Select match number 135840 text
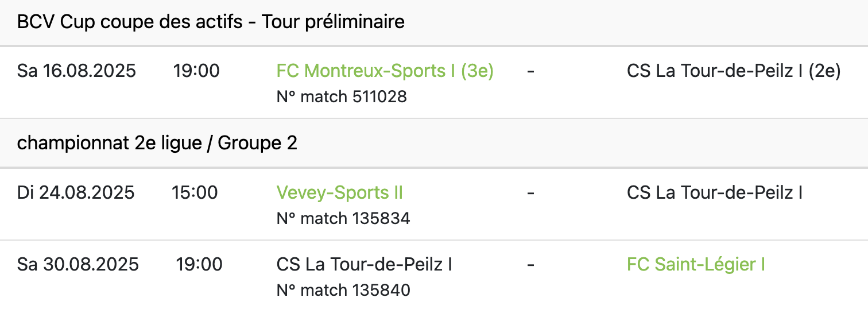 click(x=343, y=291)
